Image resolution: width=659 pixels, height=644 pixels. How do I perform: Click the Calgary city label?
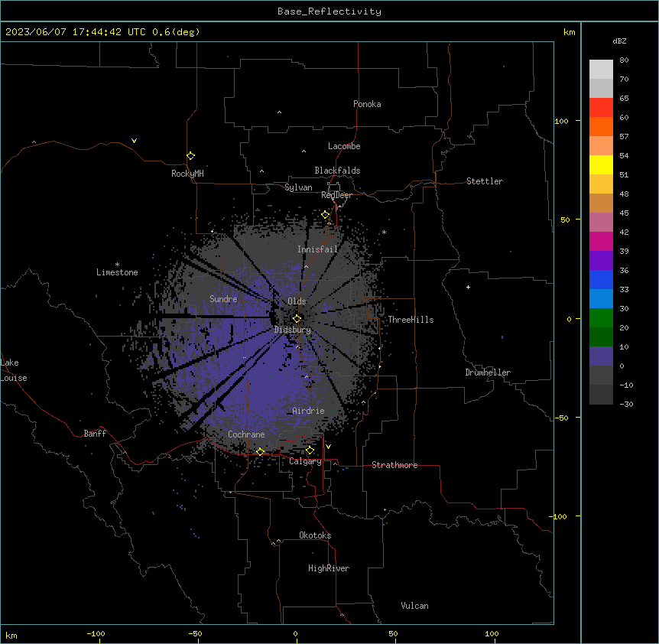pos(305,461)
